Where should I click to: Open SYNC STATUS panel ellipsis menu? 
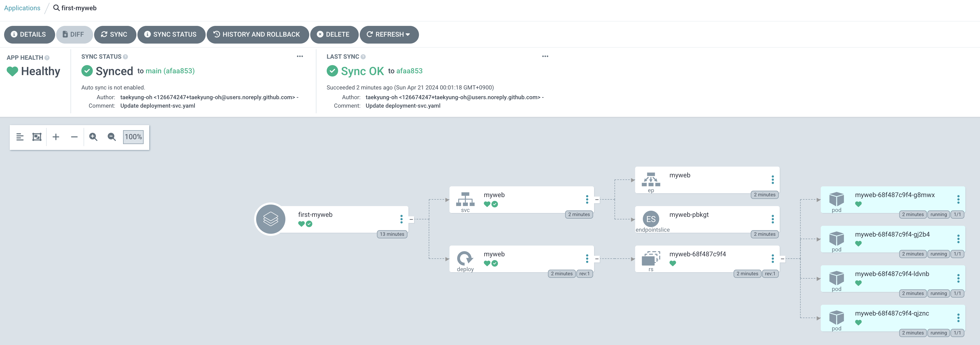(x=300, y=56)
